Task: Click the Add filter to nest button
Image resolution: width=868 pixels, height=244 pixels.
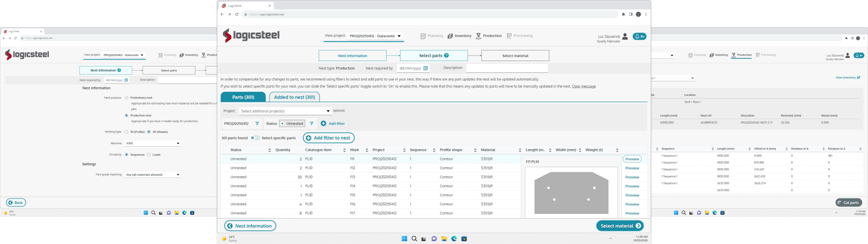Action: point(328,138)
